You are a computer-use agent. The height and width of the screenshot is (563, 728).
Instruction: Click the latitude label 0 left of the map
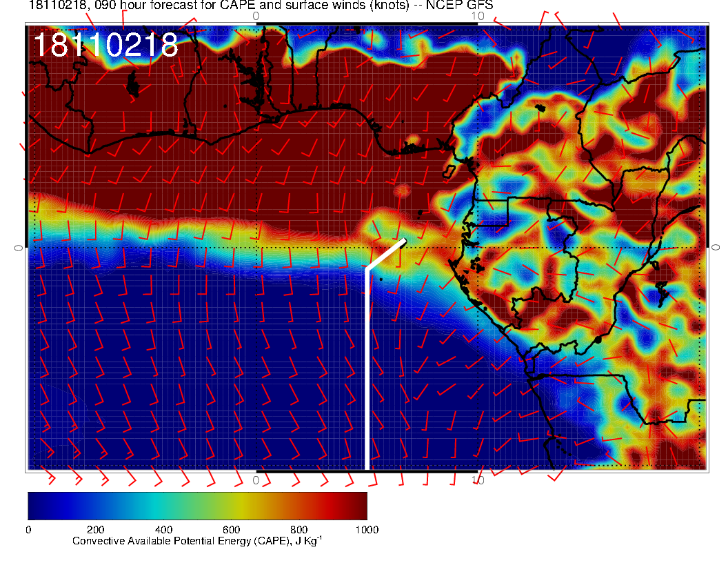[x=19, y=248]
